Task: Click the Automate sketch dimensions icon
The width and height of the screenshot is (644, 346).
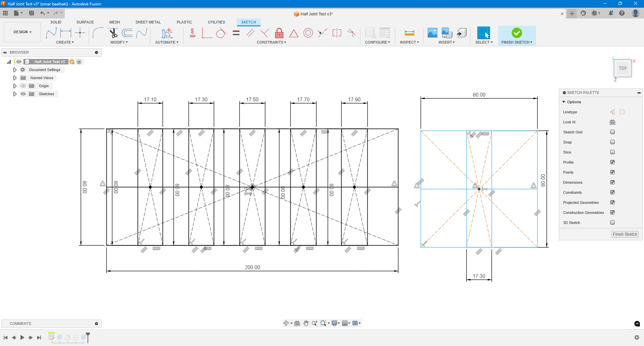Action: tap(167, 33)
